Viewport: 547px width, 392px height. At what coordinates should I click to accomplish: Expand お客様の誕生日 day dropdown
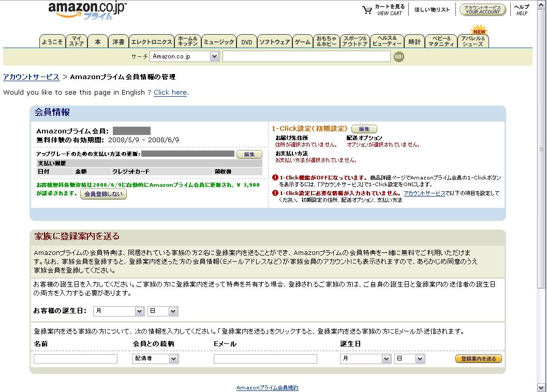point(163,311)
